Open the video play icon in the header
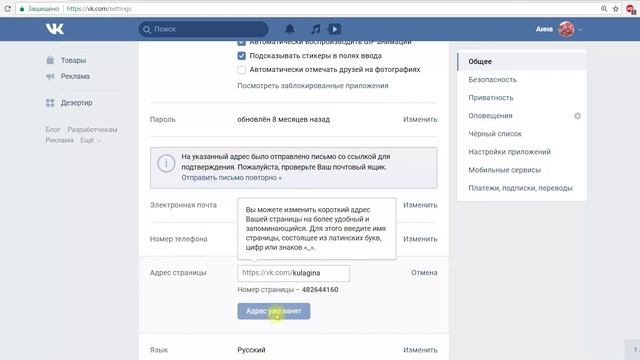Image resolution: width=640 pixels, height=360 pixels. coord(334,29)
